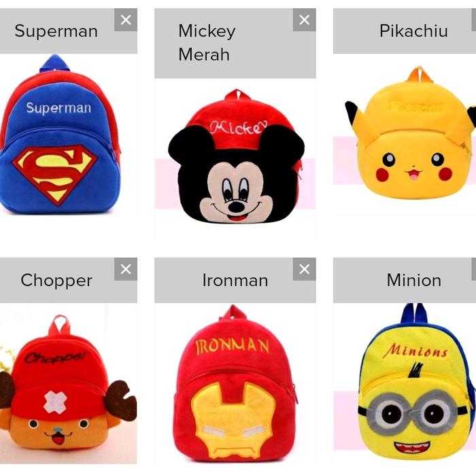Click the Superman variant label
476x475 pixels.
pyautogui.click(x=56, y=31)
